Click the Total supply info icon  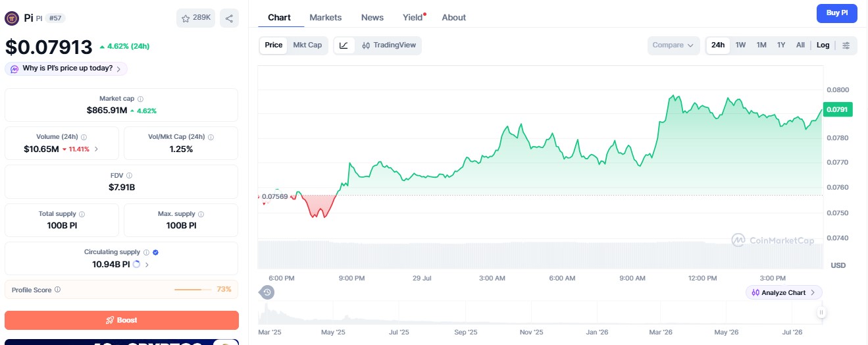(x=82, y=214)
